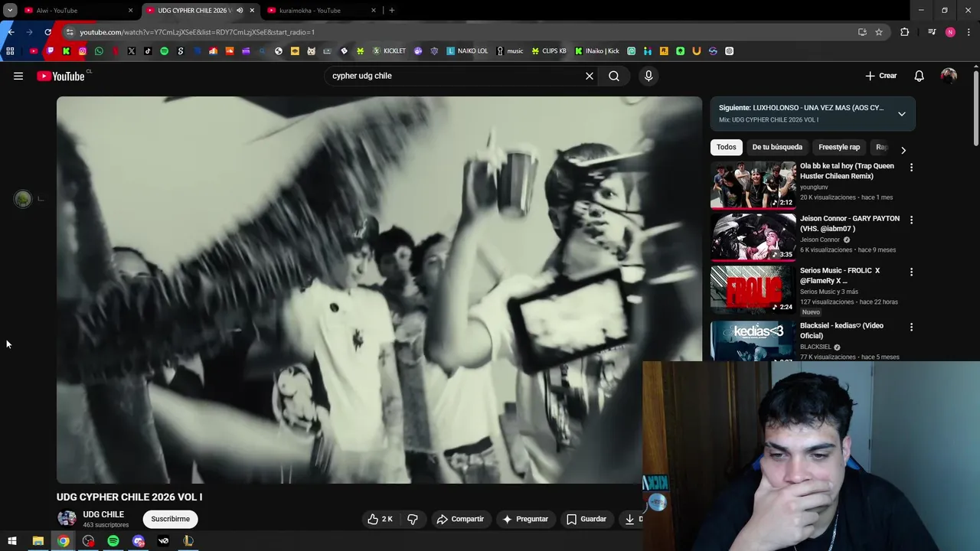This screenshot has height=551, width=980.
Task: Open the apps grid bookmark
Action: click(10, 51)
